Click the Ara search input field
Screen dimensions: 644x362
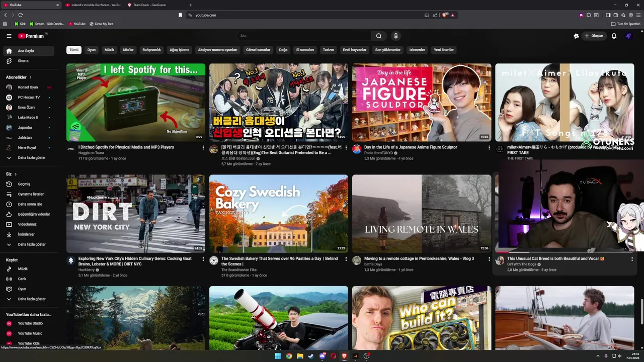[303, 36]
